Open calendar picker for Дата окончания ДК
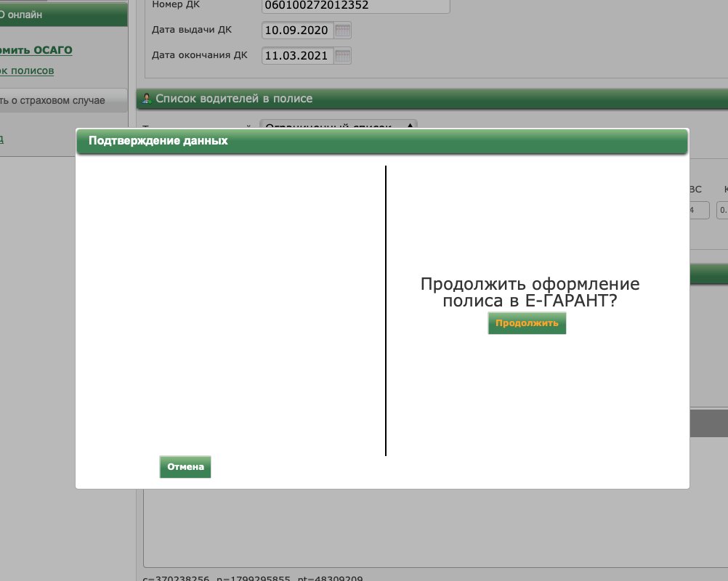 click(343, 56)
